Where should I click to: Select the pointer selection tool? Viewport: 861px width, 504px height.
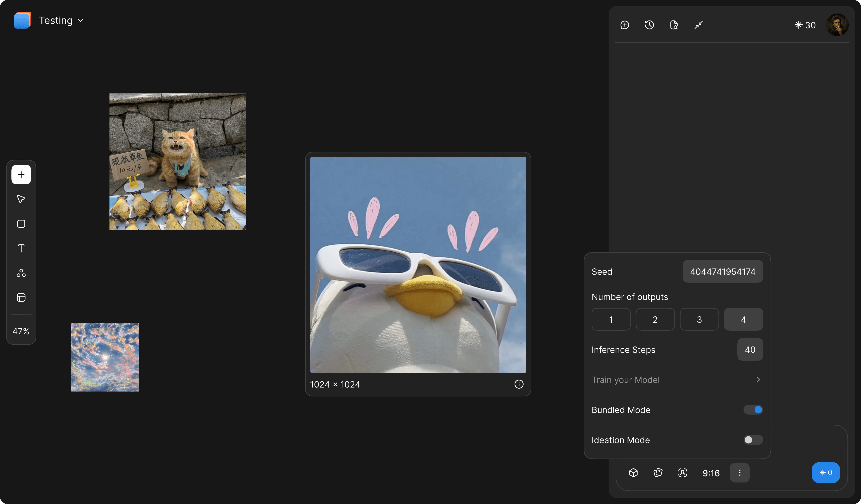pos(21,199)
